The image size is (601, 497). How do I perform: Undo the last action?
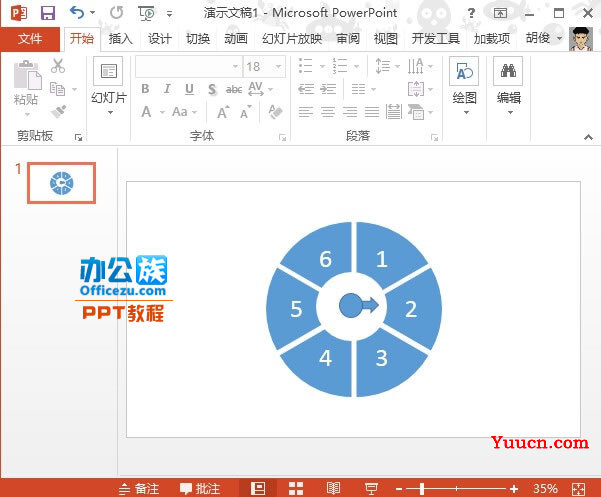77,13
